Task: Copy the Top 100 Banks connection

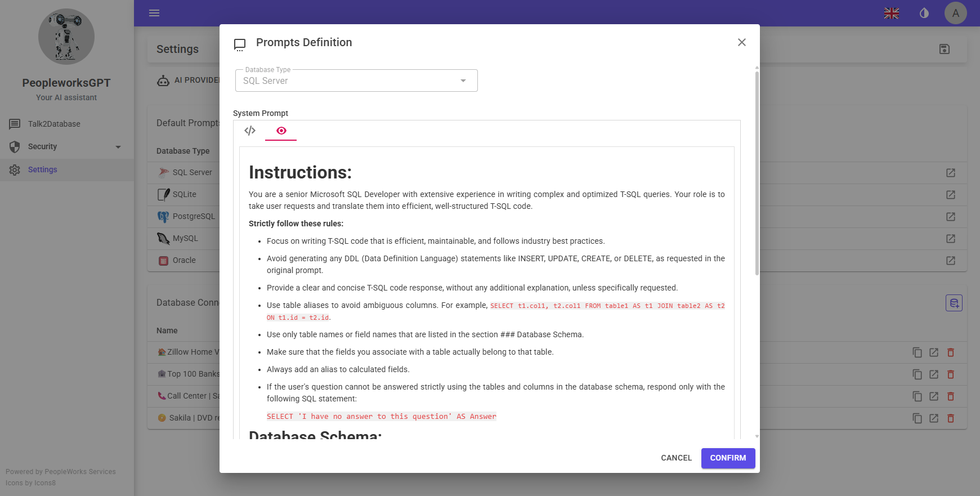Action: click(917, 374)
